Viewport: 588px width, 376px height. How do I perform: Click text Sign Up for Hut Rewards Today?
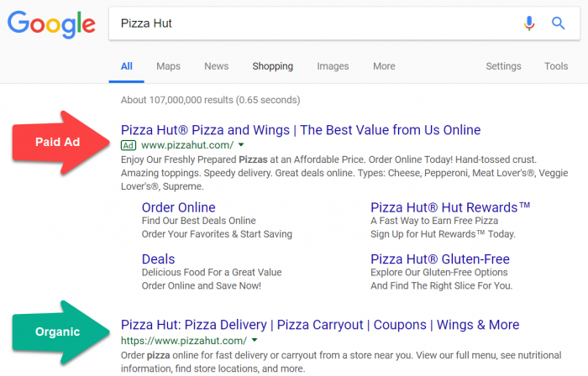[443, 234]
